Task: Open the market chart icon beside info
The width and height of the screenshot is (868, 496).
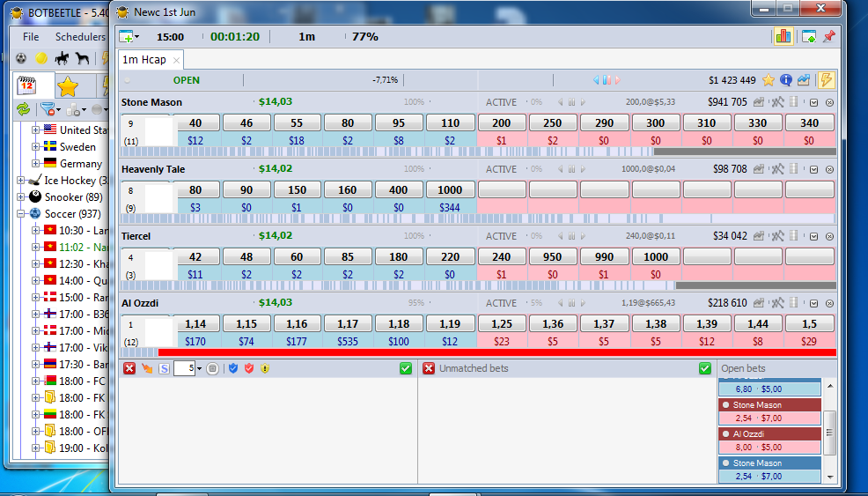Action: tap(803, 80)
